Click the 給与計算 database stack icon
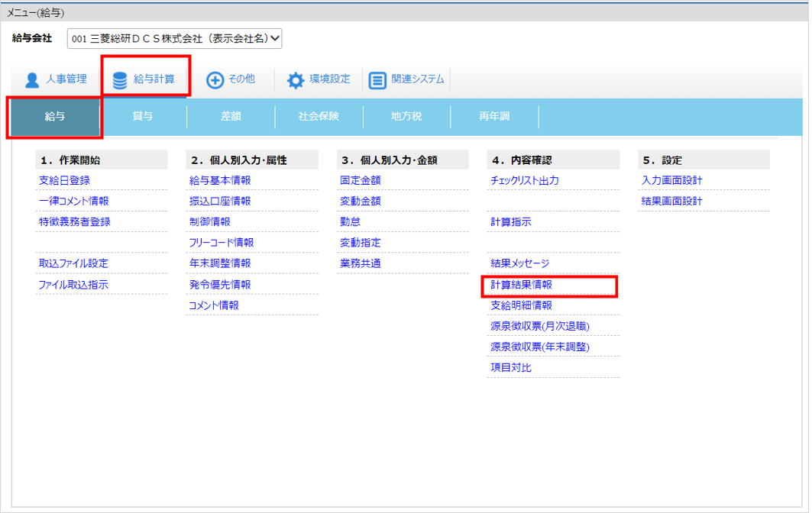 click(x=120, y=80)
